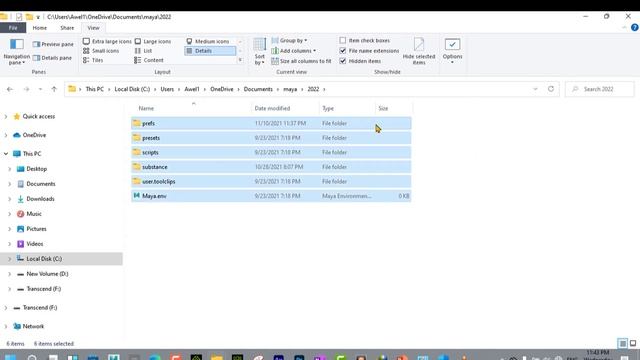
Task: Select the prefs folder
Action: point(271,123)
